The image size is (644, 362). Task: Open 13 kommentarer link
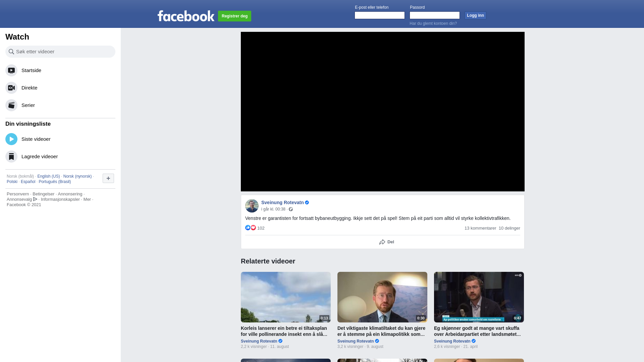pos(480,228)
